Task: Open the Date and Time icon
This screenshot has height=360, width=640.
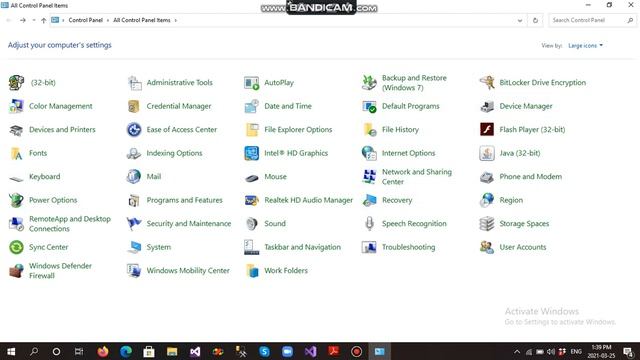Action: [251, 106]
